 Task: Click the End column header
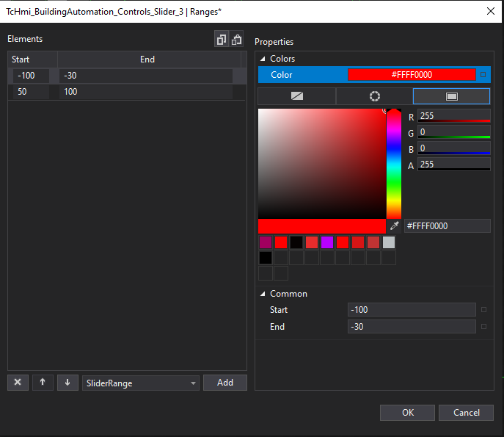[x=149, y=59]
